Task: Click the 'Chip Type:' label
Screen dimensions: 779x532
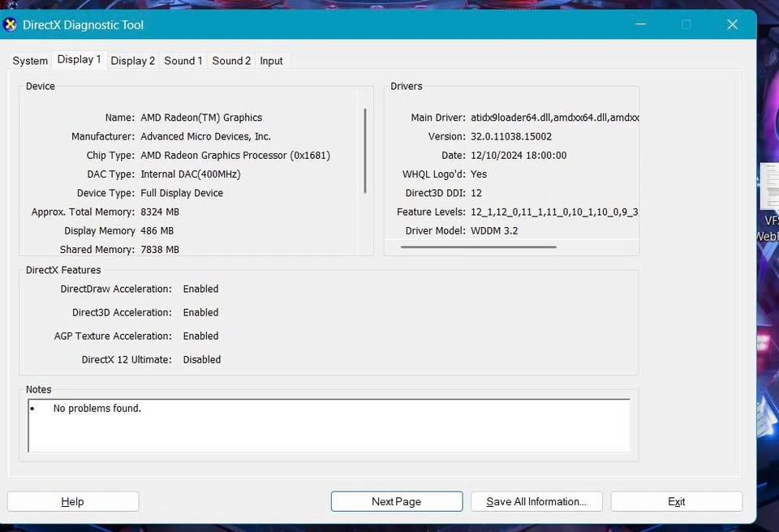Action: (110, 156)
